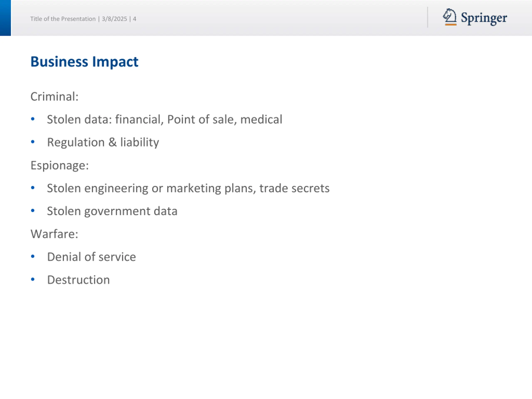Click the bullet dot before Stolen data

point(33,119)
